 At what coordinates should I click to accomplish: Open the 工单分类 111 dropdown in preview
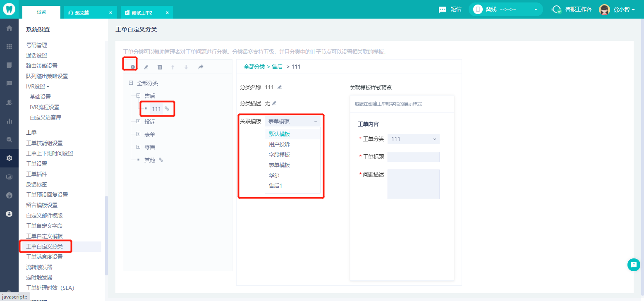(414, 139)
